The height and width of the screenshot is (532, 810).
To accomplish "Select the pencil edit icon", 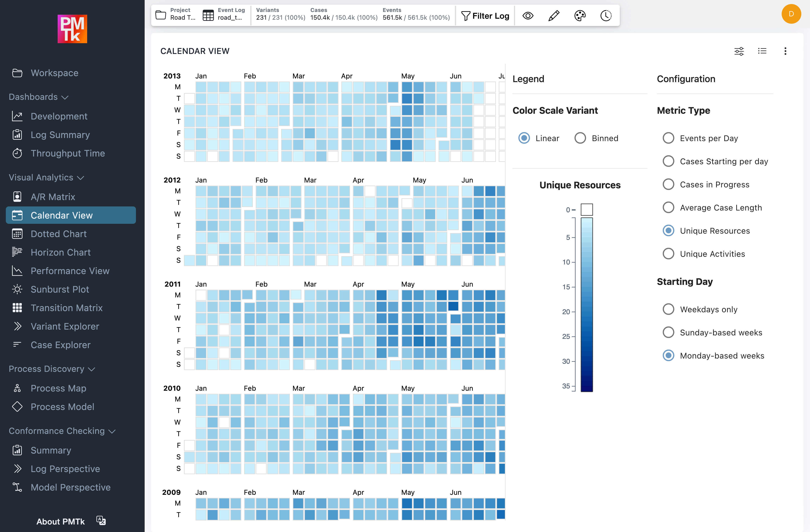I will tap(553, 15).
